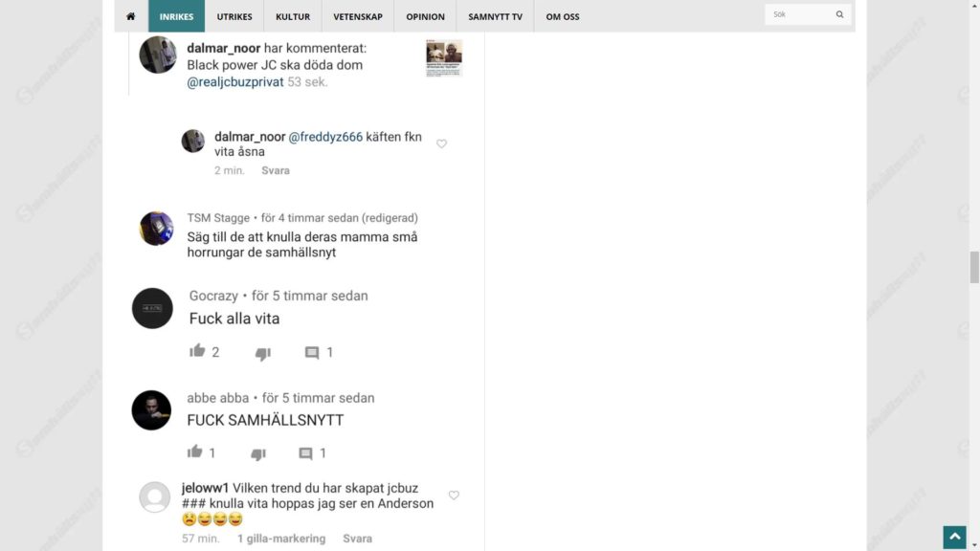Viewport: 980px width, 551px height.
Task: Go to SAMNYTT TV section
Action: tap(495, 16)
